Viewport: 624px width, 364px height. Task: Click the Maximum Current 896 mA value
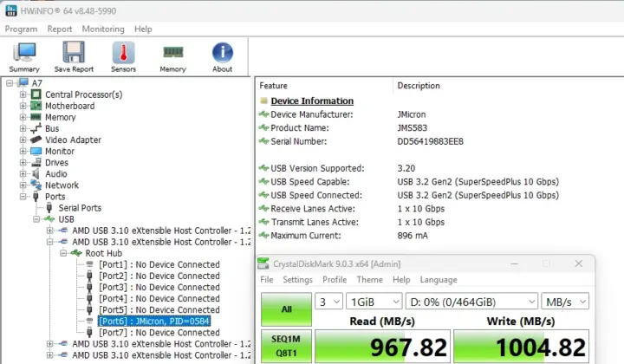pos(413,236)
